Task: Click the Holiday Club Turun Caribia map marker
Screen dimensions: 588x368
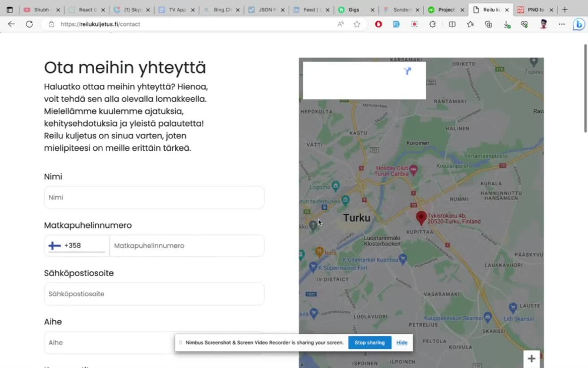Action: 413,170
